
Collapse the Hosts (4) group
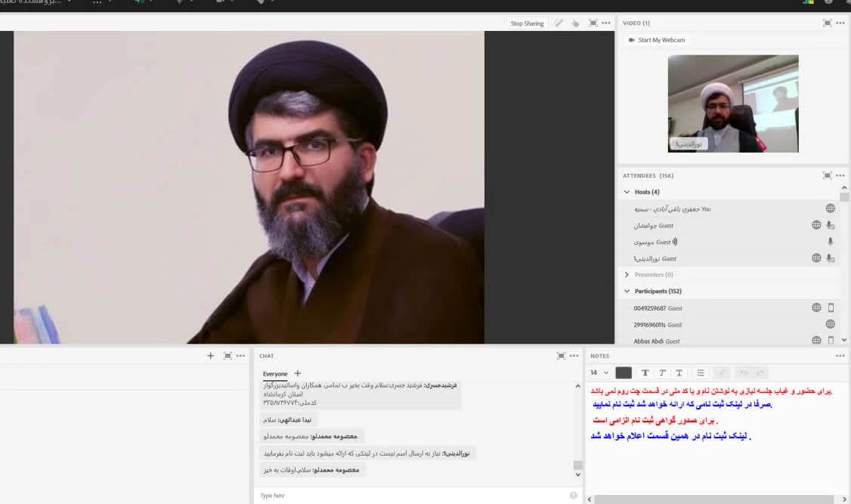click(627, 192)
